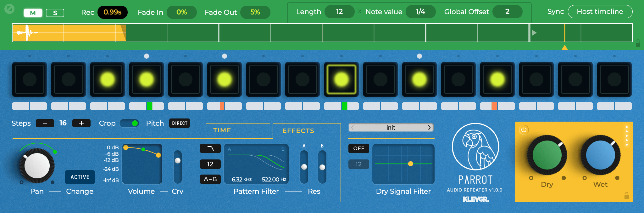Switch to the TIME tab
This screenshot has width=644, height=213.
tap(222, 130)
